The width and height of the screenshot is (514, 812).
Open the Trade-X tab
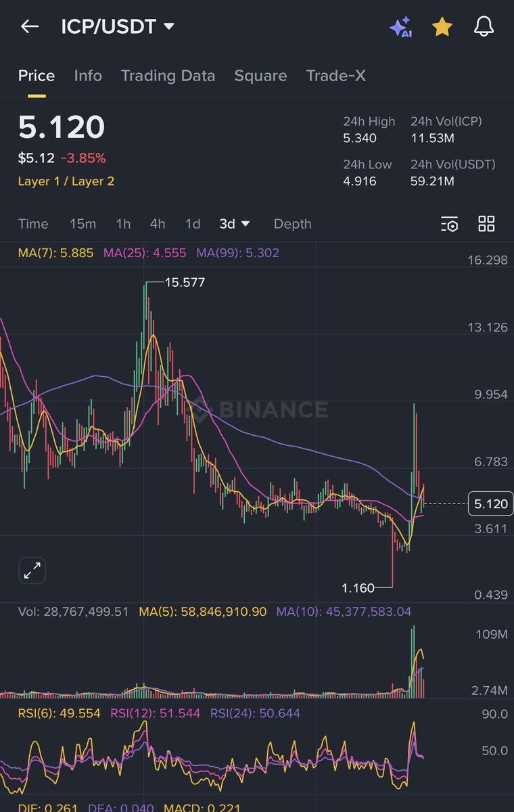coord(335,76)
